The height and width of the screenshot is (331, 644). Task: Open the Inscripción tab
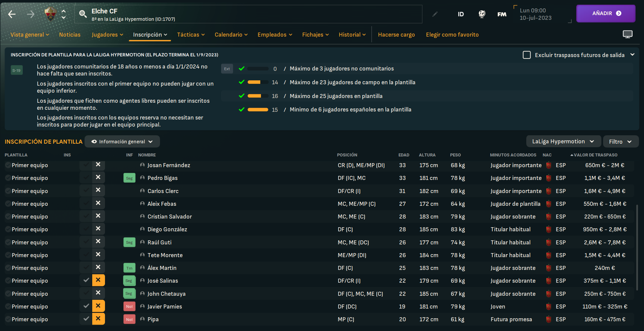click(x=150, y=35)
